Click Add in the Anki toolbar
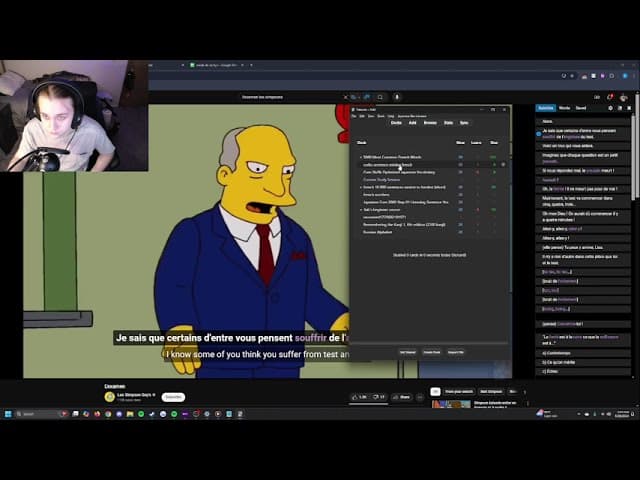Image resolution: width=640 pixels, height=480 pixels. 413,123
